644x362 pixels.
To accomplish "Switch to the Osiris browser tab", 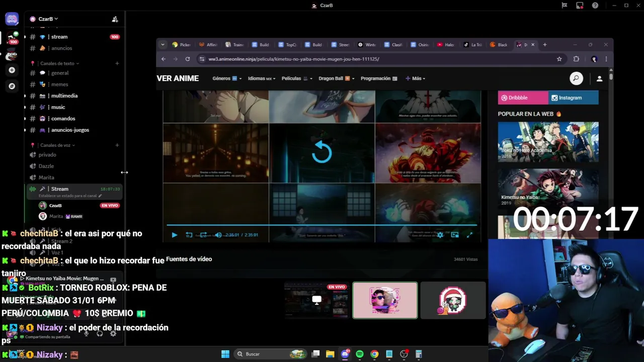I will pyautogui.click(x=420, y=45).
